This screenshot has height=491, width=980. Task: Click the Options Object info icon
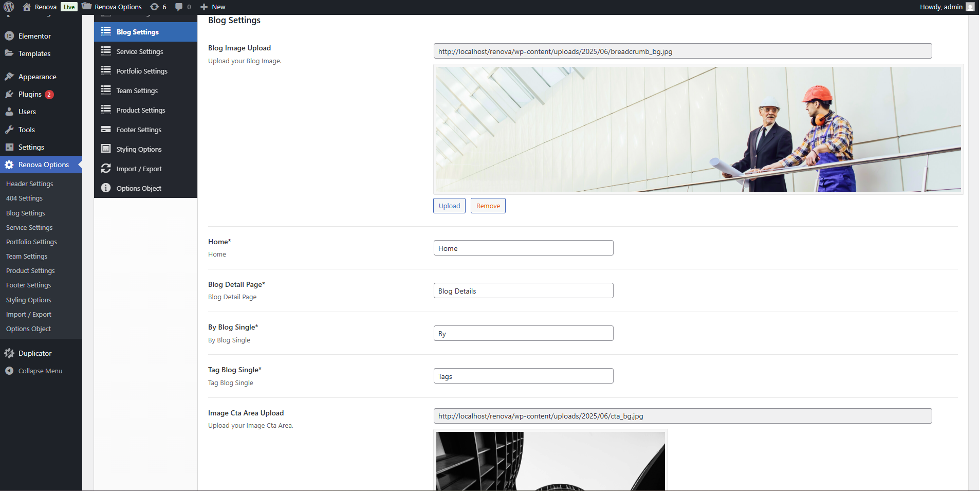point(106,188)
